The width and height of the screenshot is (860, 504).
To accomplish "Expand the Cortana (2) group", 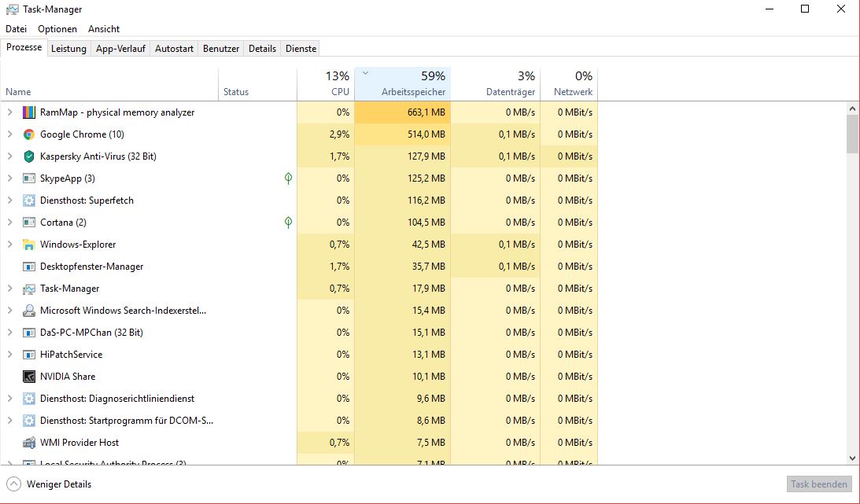I will [9, 223].
